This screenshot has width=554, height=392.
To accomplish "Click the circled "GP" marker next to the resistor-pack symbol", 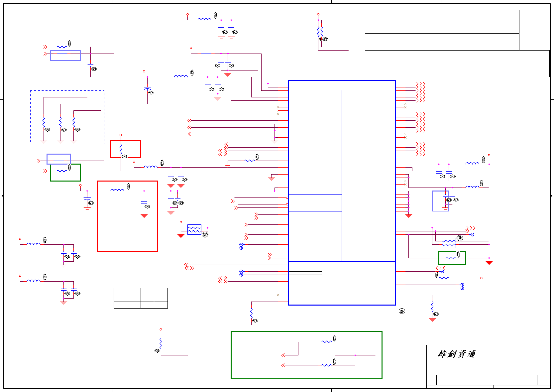I will 205,235.
